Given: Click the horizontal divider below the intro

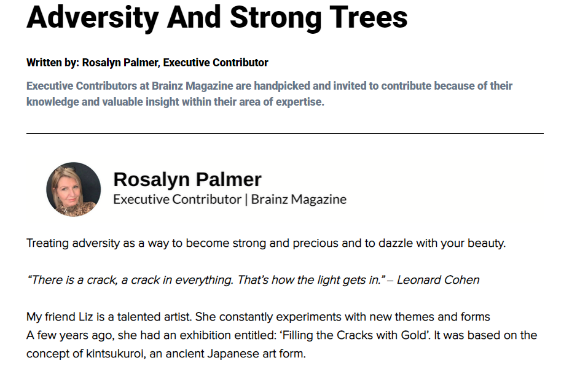Looking at the screenshot, I should [284, 133].
